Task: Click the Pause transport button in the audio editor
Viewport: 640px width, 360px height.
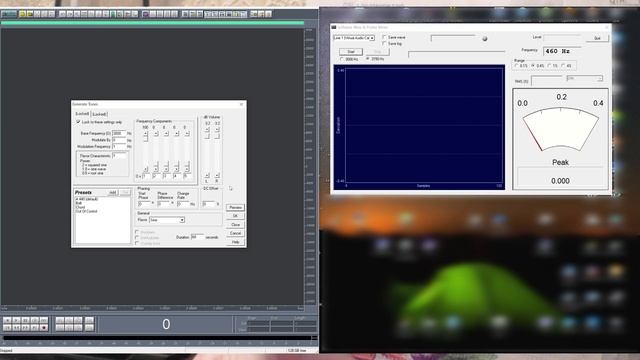Action: coord(25,320)
